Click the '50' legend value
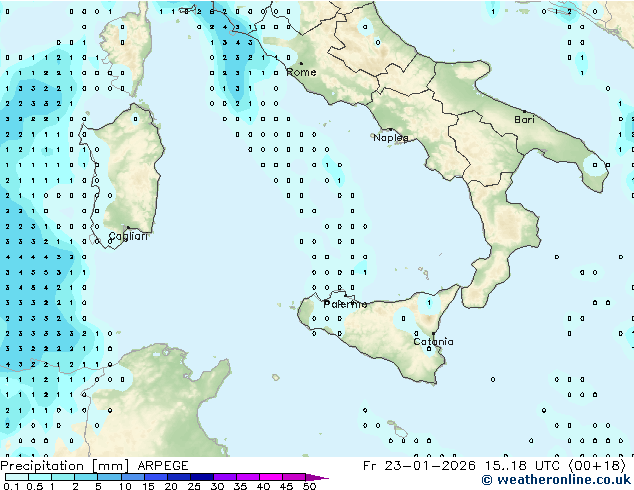 click(x=310, y=486)
